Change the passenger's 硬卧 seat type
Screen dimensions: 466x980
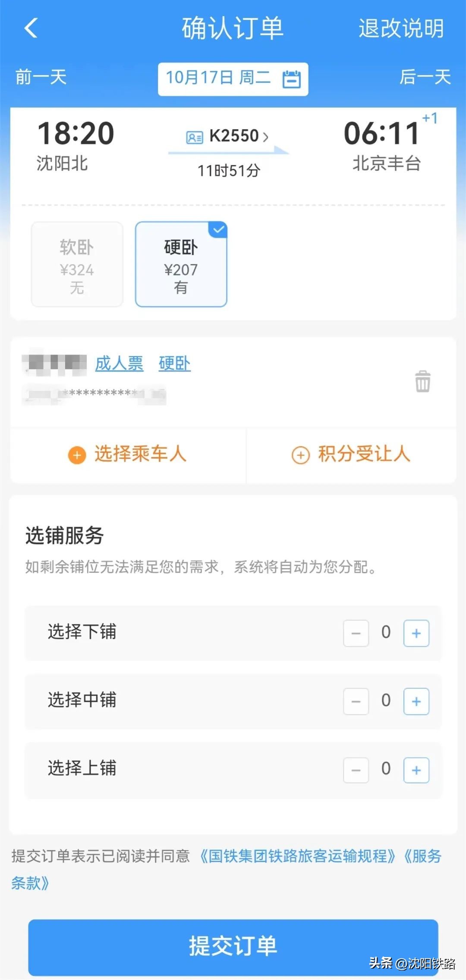(x=174, y=364)
